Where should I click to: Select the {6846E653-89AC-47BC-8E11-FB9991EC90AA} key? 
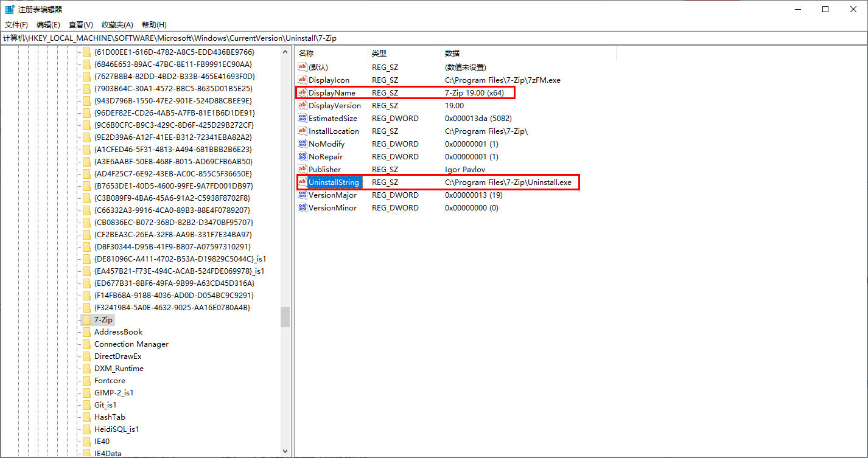pyautogui.click(x=173, y=64)
